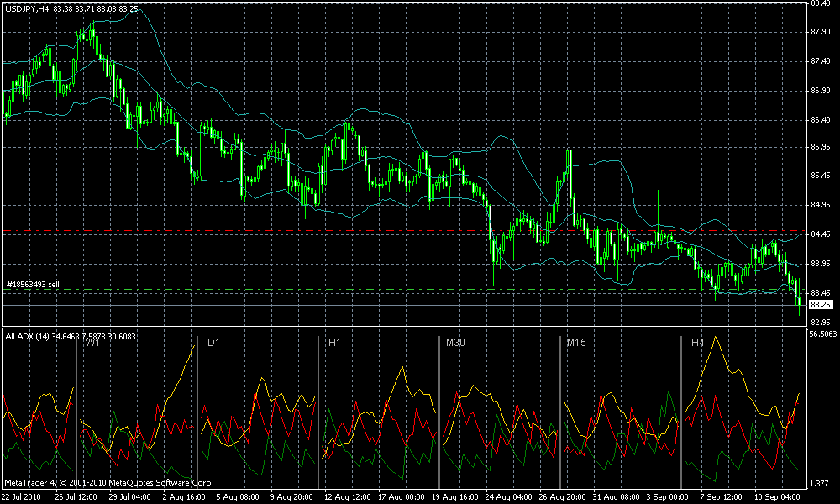Click the 9 Aug 20:00 time label

coord(292,497)
